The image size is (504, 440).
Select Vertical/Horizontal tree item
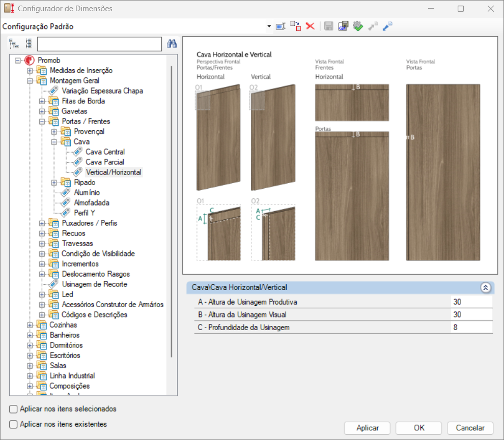click(x=114, y=172)
